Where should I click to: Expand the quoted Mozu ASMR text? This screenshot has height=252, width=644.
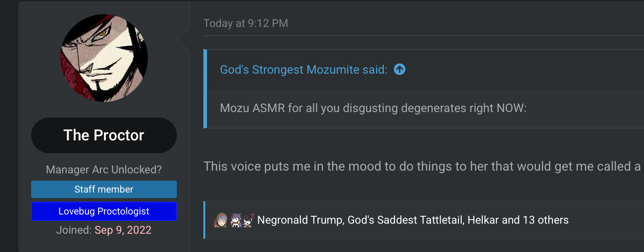(x=373, y=108)
